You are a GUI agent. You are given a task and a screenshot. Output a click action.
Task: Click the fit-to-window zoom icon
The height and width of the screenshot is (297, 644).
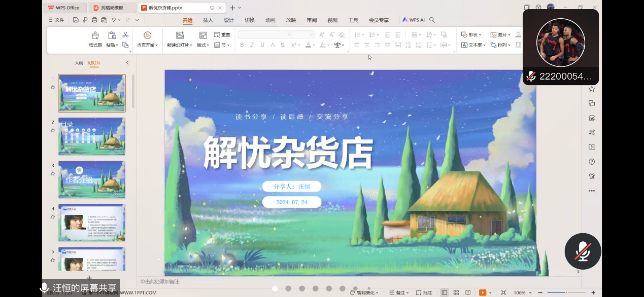point(503,292)
